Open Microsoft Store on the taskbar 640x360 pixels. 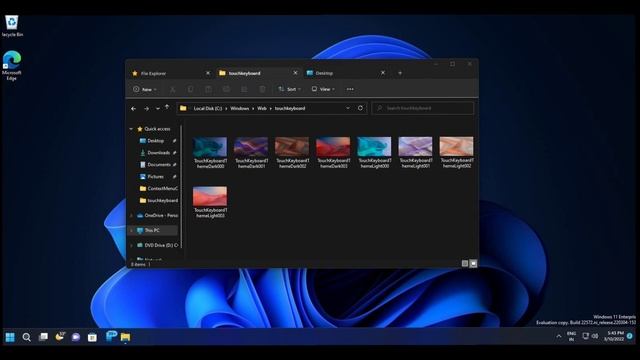click(92, 337)
